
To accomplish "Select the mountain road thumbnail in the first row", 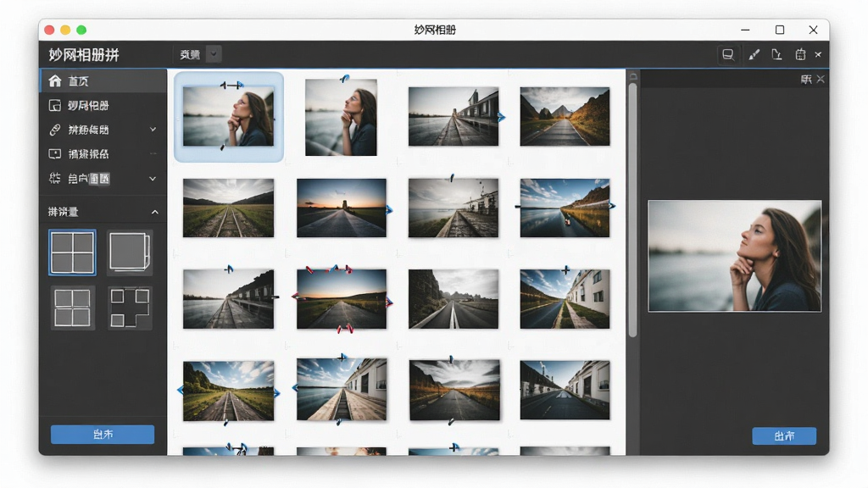I will [x=565, y=117].
